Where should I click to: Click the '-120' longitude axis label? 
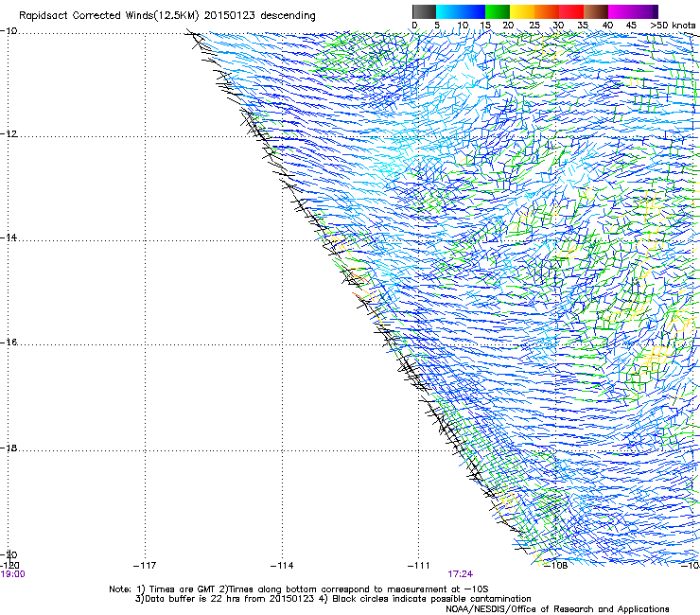pyautogui.click(x=9, y=566)
